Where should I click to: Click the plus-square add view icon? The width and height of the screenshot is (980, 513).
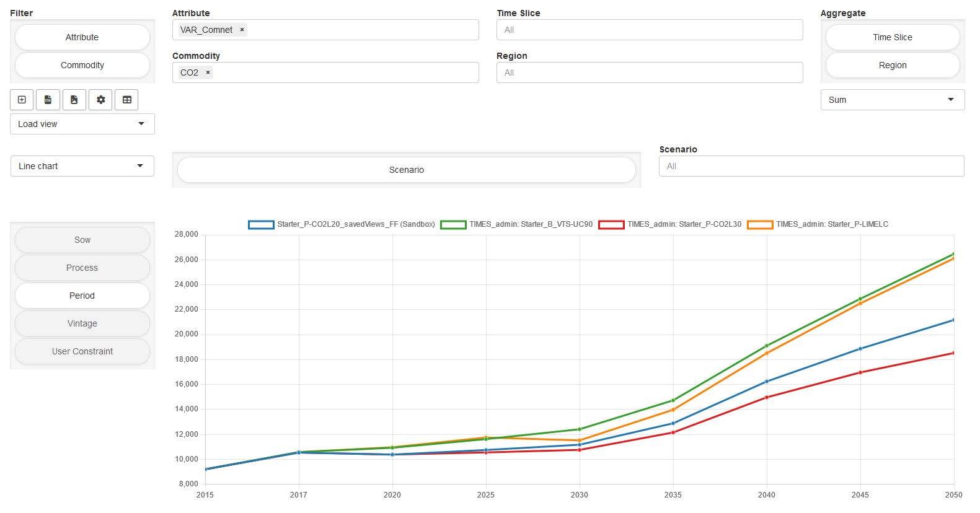click(22, 100)
